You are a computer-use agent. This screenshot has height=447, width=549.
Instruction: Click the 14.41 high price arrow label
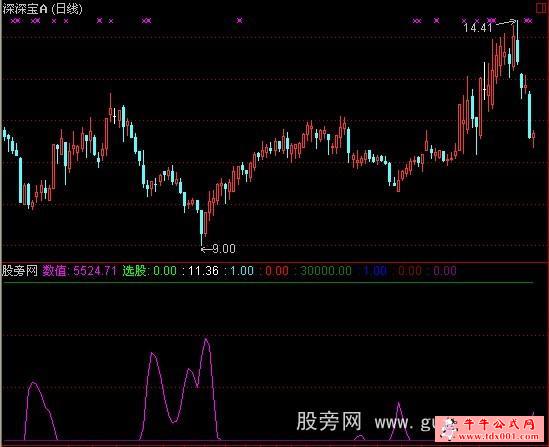pyautogui.click(x=489, y=26)
